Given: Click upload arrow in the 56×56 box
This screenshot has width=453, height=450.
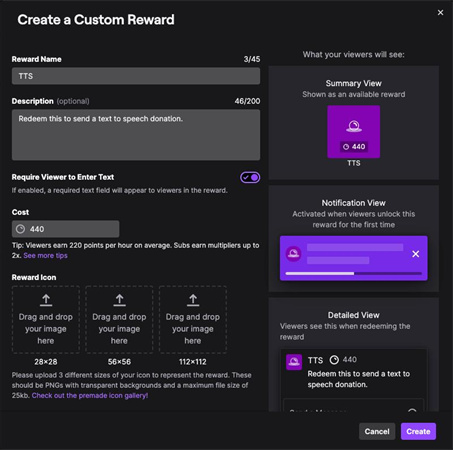Looking at the screenshot, I should (119, 300).
